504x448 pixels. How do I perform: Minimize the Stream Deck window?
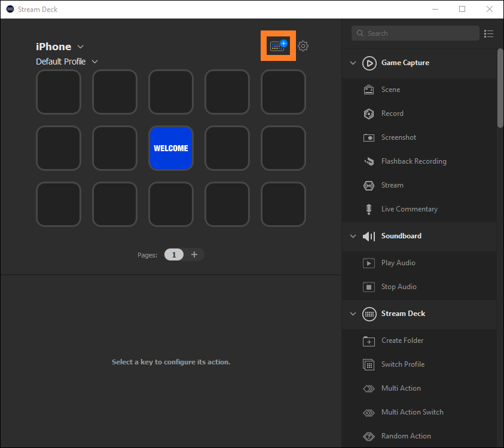435,9
